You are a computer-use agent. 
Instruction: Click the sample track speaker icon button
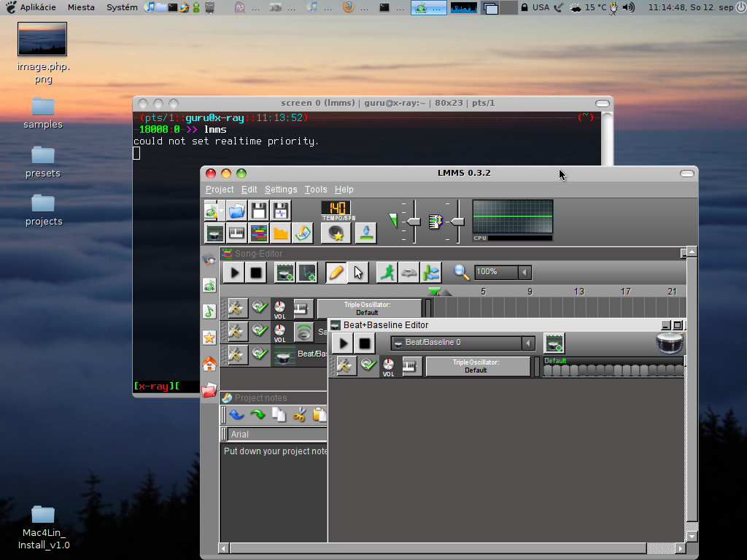point(303,332)
